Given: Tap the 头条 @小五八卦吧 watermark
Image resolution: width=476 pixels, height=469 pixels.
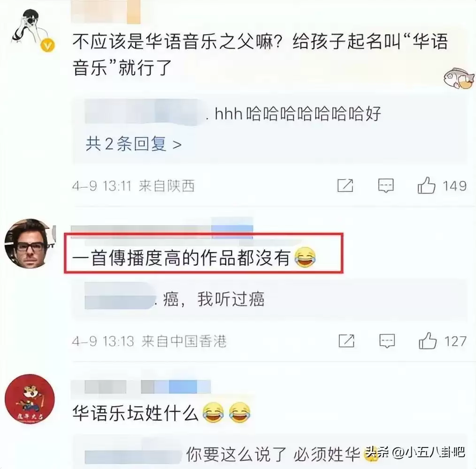Looking at the screenshot, I should [x=415, y=452].
